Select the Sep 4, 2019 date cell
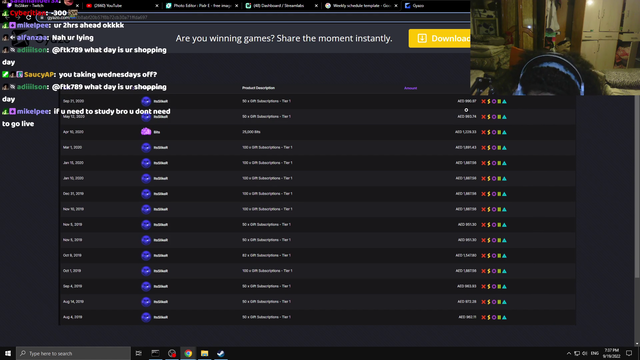 point(72,286)
